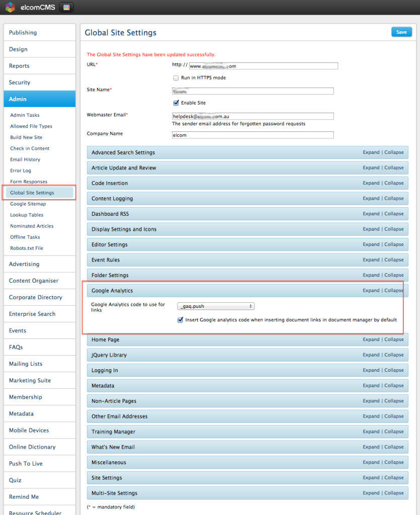This screenshot has height=515, width=420.
Task: Expand the Multi-Site Settings section
Action: (371, 492)
